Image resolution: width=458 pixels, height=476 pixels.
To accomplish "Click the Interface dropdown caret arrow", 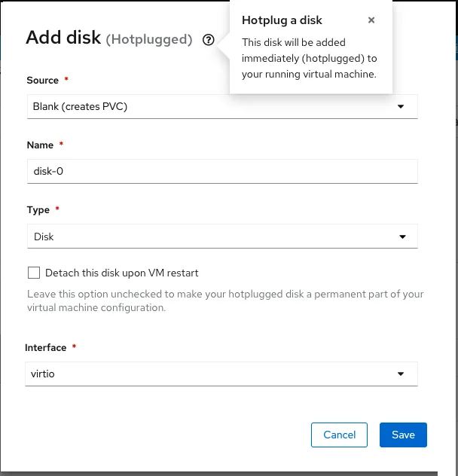I will click(401, 374).
